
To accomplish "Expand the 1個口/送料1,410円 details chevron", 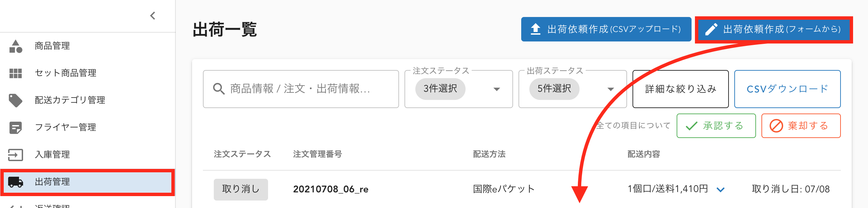I will coord(720,190).
